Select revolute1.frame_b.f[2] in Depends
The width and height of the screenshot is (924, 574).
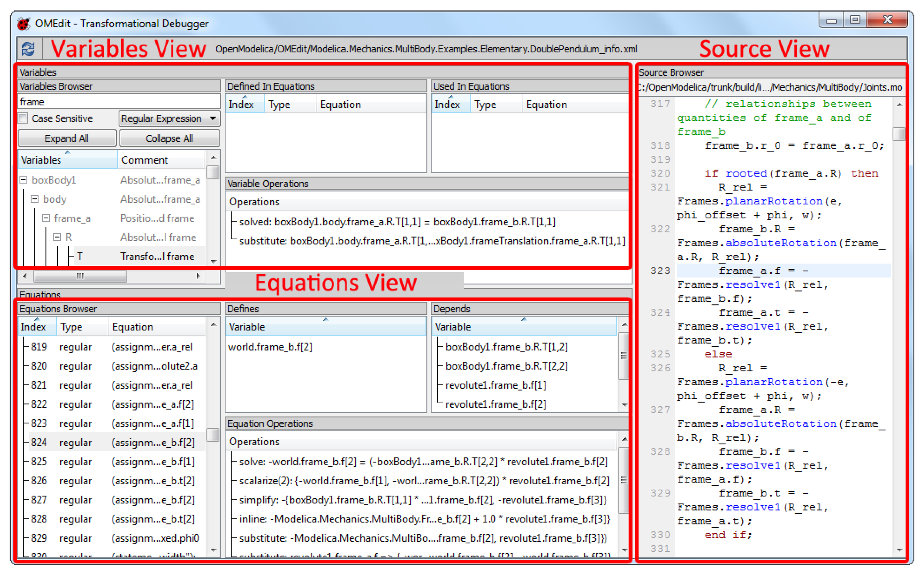coord(496,404)
